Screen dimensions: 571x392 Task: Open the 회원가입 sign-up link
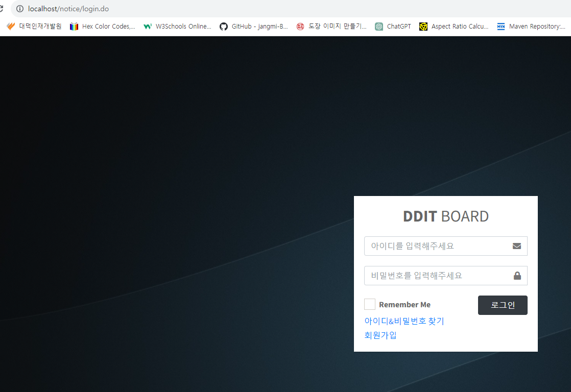(380, 335)
